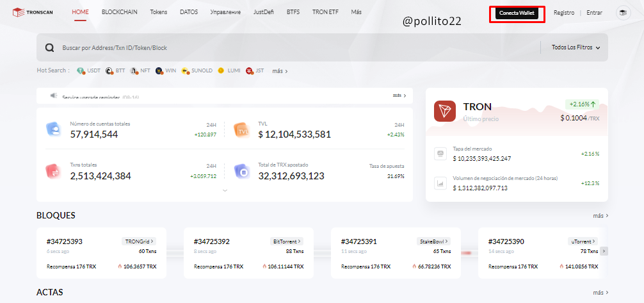The image size is (644, 303).
Task: Click the trading volume chart icon
Action: 440,183
